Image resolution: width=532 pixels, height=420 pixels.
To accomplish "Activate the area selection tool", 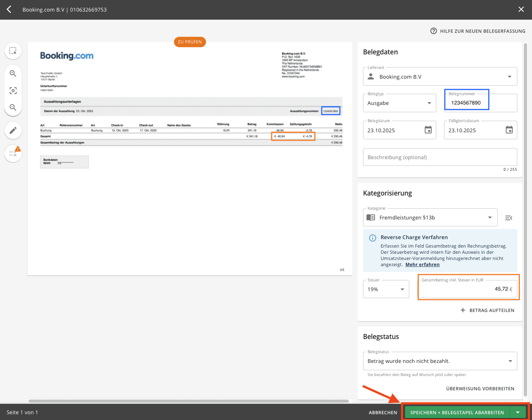I will (x=13, y=51).
